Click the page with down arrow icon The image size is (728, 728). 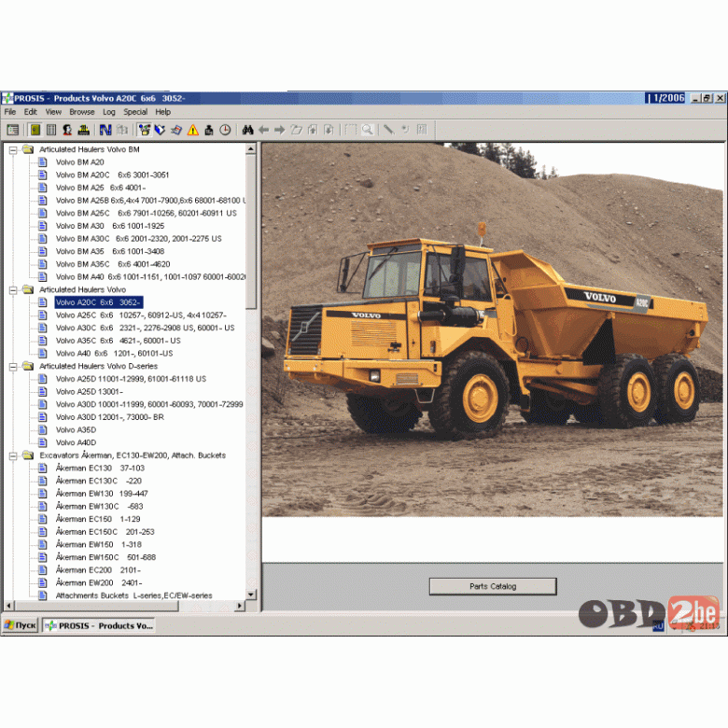coord(329,130)
